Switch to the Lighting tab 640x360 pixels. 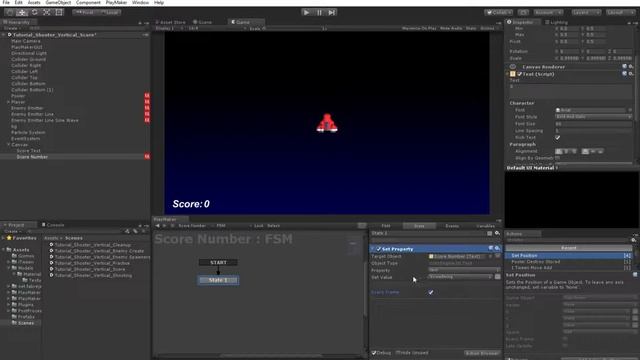pos(557,22)
